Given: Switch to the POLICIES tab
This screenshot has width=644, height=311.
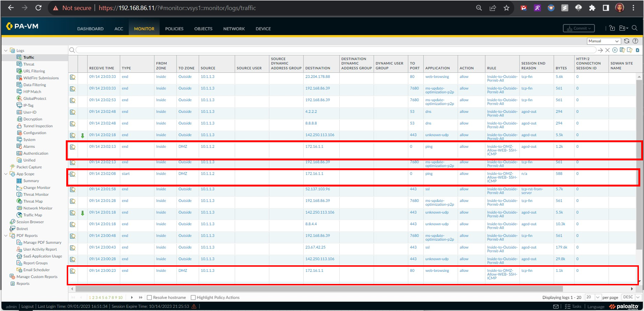Looking at the screenshot, I should click(174, 29).
